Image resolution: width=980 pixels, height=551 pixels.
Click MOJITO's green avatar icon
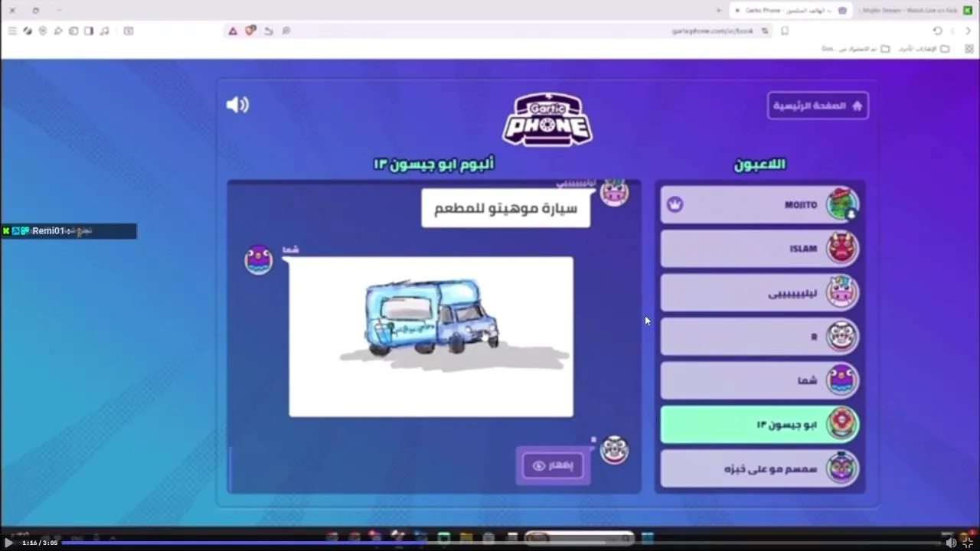(842, 204)
